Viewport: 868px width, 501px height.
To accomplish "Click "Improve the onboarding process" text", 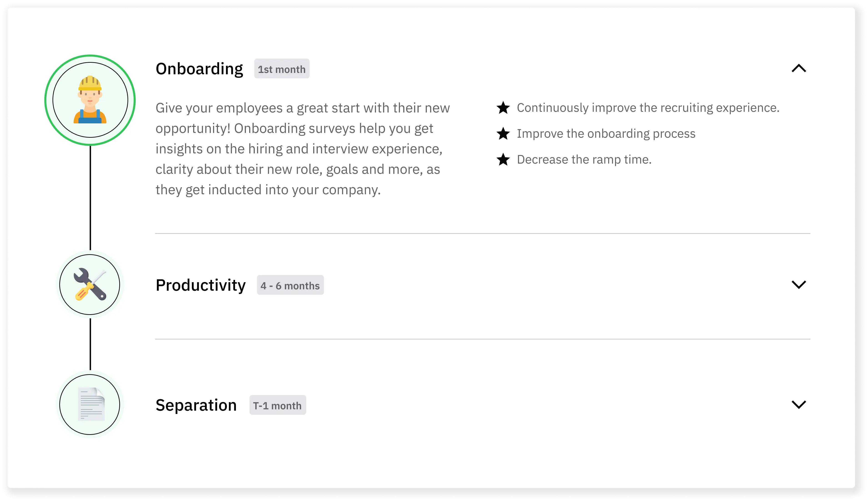I will [606, 134].
